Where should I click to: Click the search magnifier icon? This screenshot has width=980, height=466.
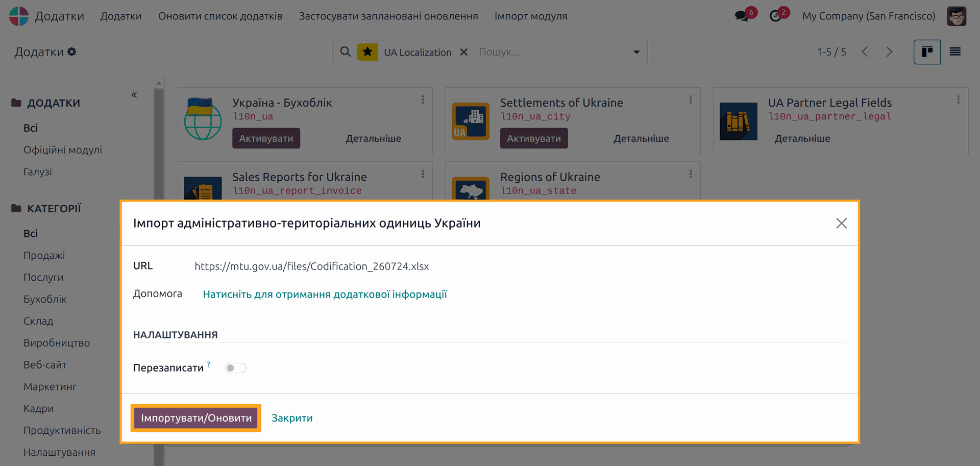pyautogui.click(x=346, y=52)
